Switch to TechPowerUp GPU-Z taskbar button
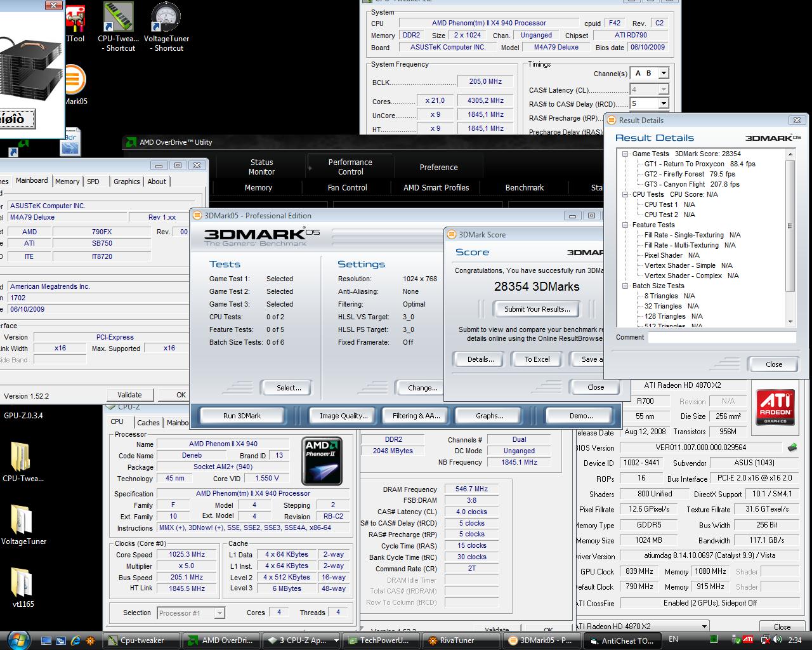The width and height of the screenshot is (812, 650). (382, 640)
